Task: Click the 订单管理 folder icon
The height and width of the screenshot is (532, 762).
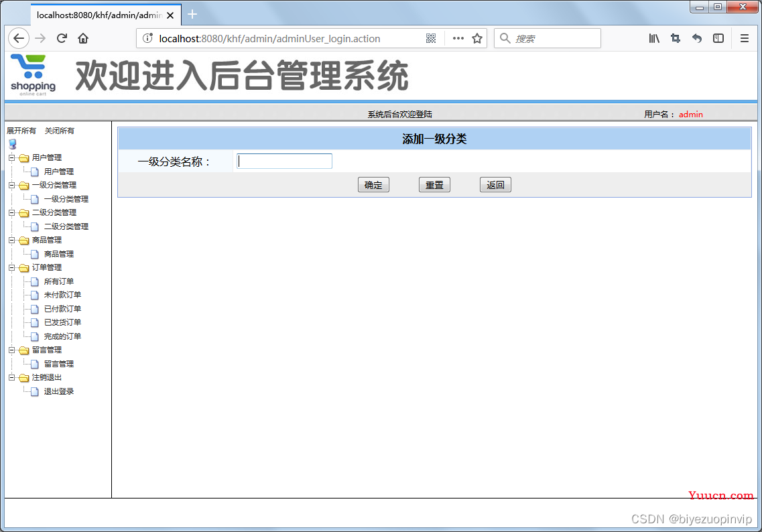Action: (x=24, y=268)
